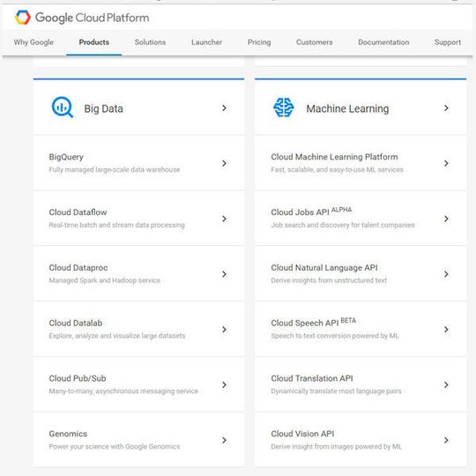This screenshot has height=476, width=476.
Task: Click the chevron beside Cloud Jobs API
Action: [x=446, y=219]
